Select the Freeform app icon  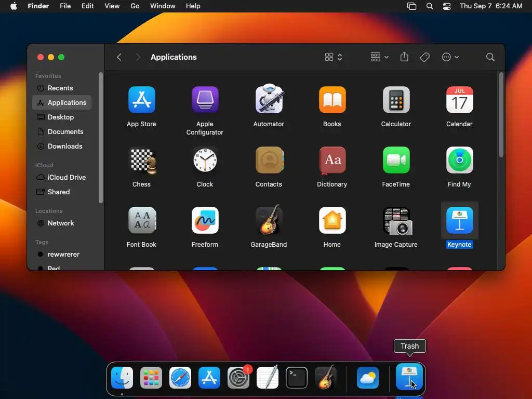coord(205,220)
